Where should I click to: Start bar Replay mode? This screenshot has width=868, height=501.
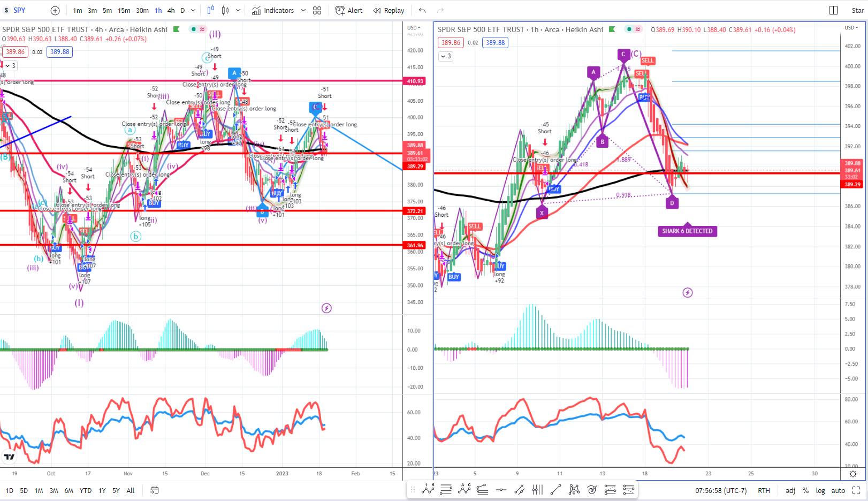tap(389, 10)
